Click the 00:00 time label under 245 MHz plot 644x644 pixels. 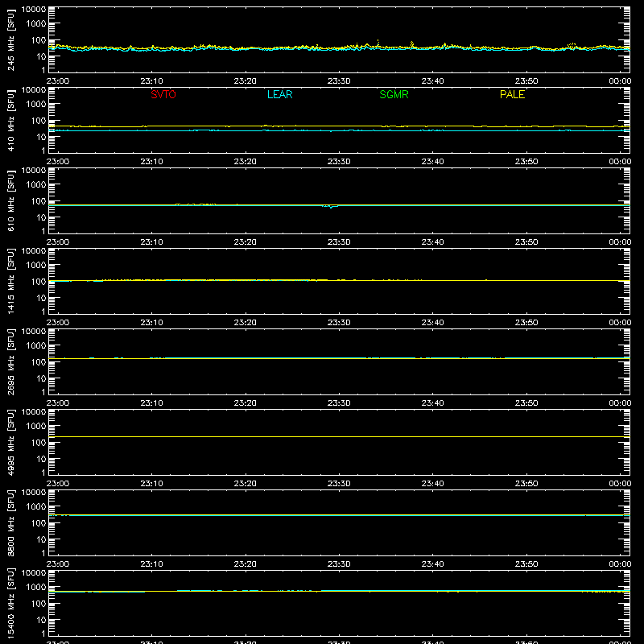pos(620,81)
